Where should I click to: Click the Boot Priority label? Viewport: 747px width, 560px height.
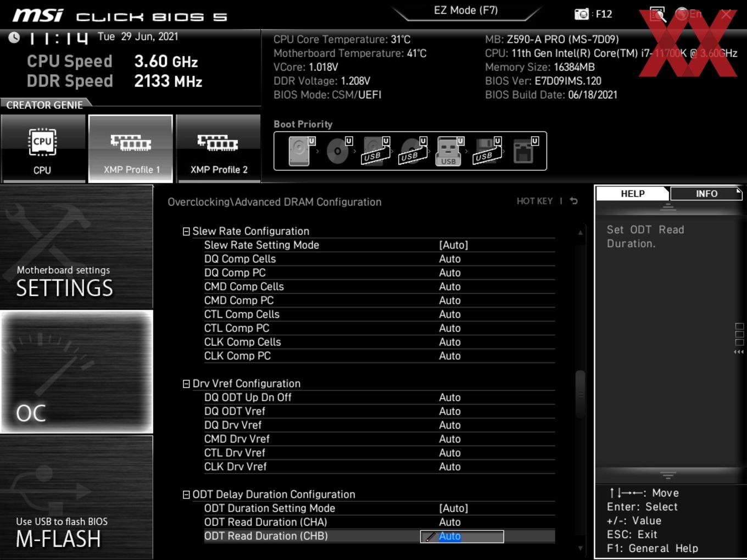click(x=303, y=124)
